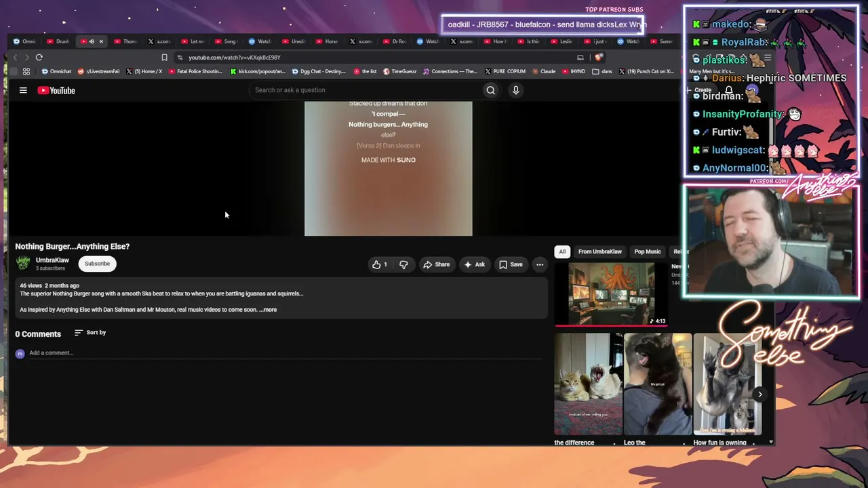Switch to the Drunk browser tab
The width and height of the screenshot is (868, 488).
[x=58, y=41]
